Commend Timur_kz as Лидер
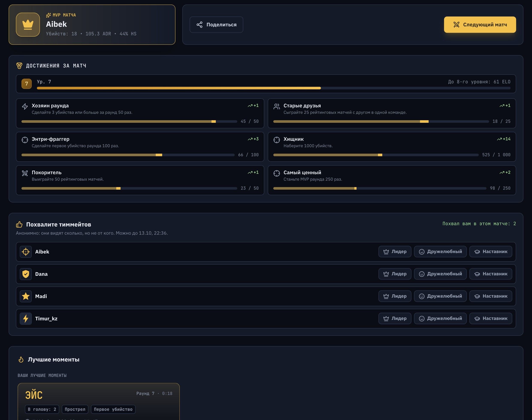Image resolution: width=532 pixels, height=420 pixels. (395, 318)
